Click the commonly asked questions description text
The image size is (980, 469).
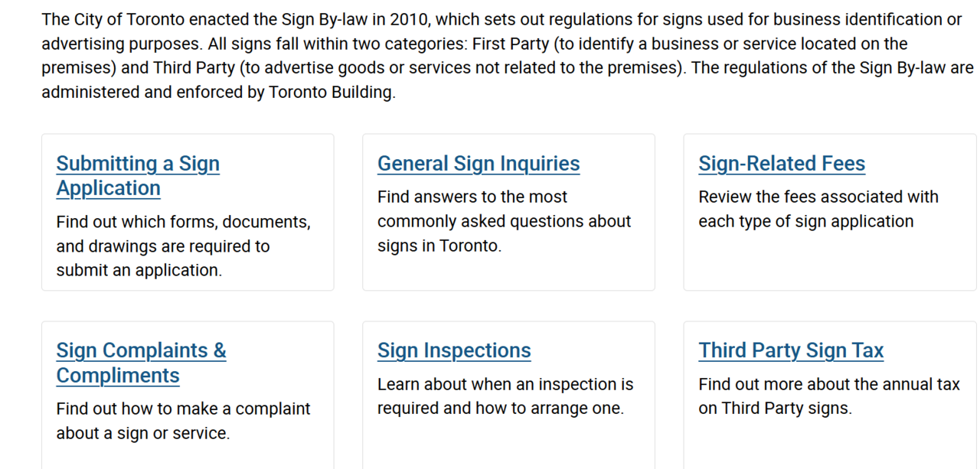(504, 221)
